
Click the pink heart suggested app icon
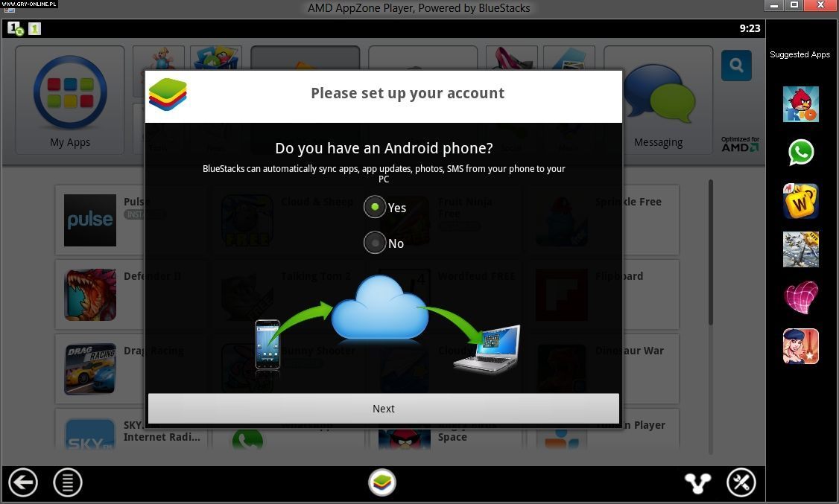pyautogui.click(x=801, y=298)
